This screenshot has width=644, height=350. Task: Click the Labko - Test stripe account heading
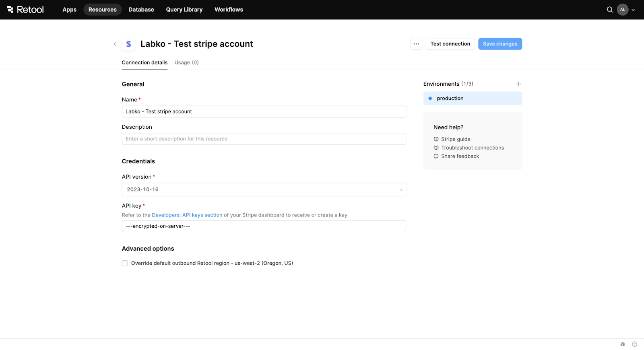click(197, 44)
